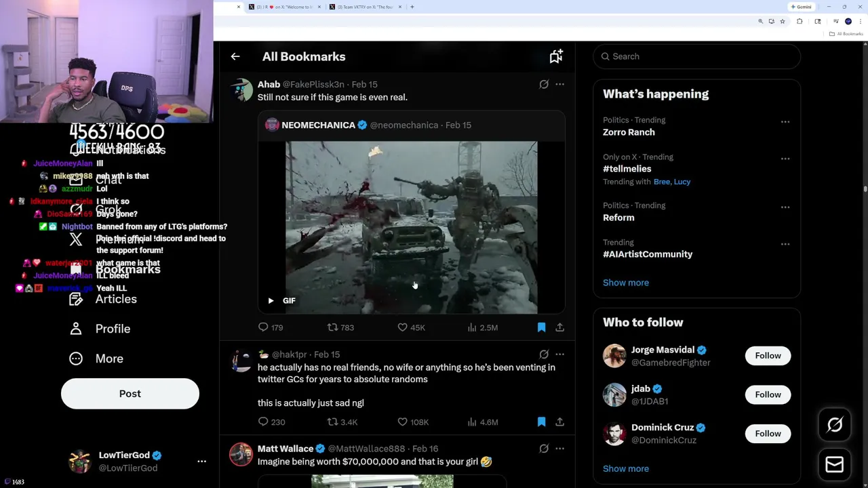Open LowTierGod account switcher dots
The image size is (868, 488).
click(201, 462)
